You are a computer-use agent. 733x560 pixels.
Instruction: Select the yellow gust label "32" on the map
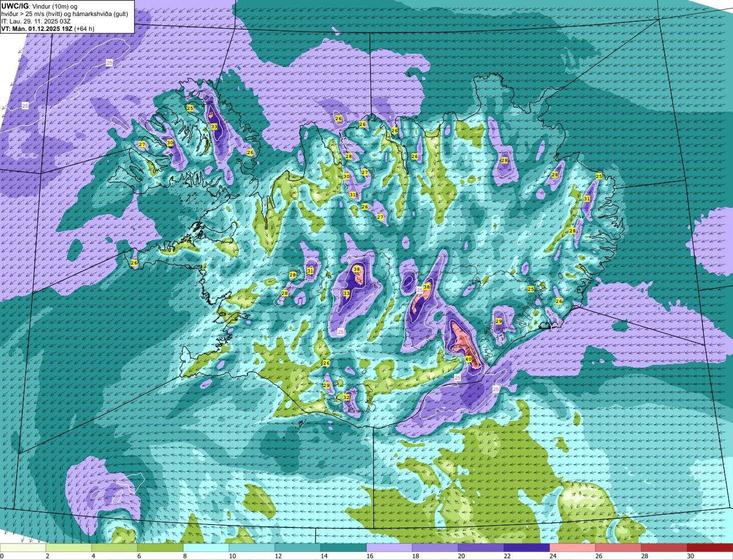click(x=346, y=397)
